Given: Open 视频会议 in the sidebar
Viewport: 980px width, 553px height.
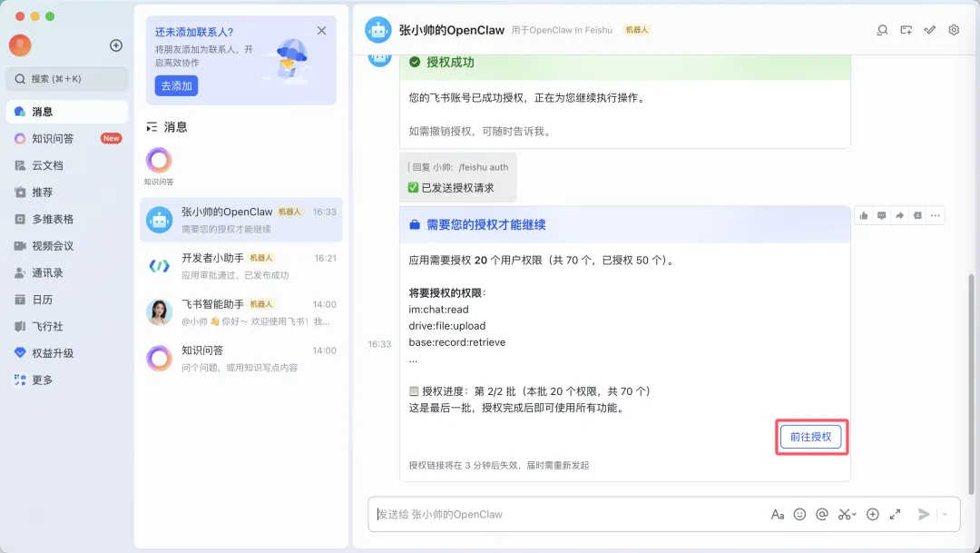Looking at the screenshot, I should coord(67,246).
